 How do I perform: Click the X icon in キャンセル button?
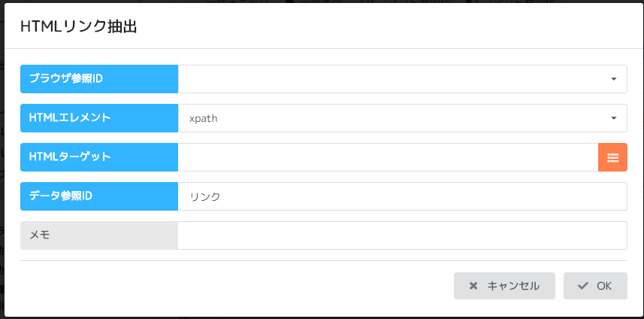[x=473, y=286]
